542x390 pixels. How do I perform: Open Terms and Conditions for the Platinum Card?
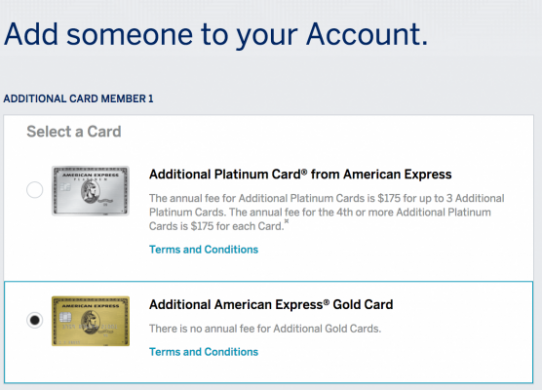point(204,249)
